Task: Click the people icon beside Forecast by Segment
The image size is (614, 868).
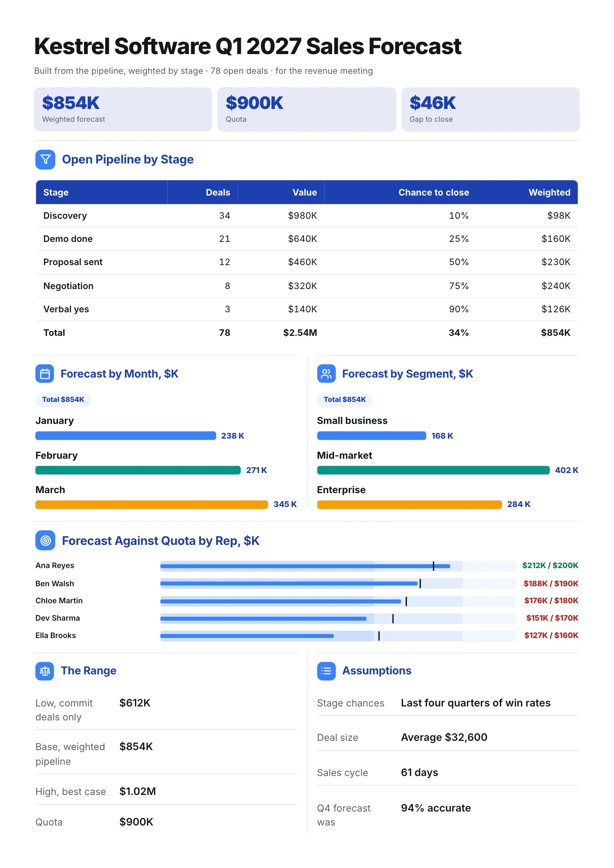Action: (x=326, y=374)
